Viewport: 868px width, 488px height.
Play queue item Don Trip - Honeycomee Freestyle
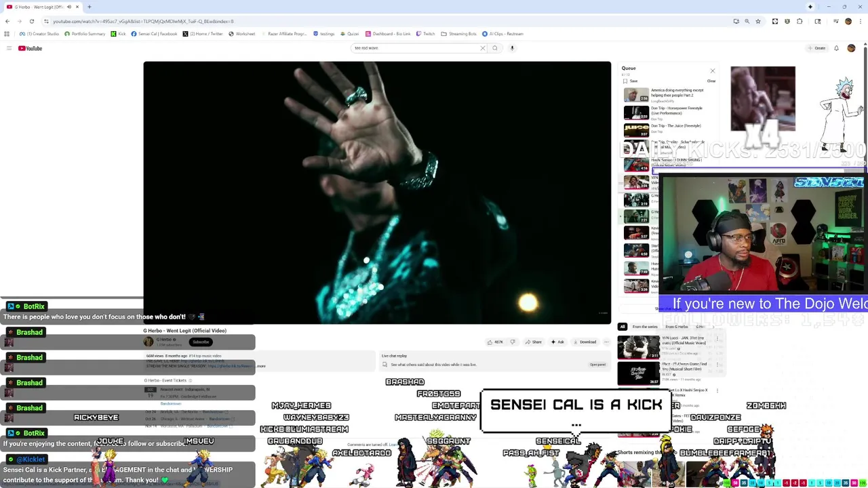(x=669, y=113)
